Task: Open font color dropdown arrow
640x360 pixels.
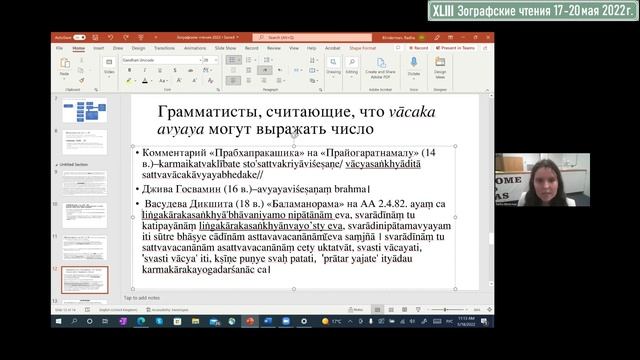Action: [x=151, y=81]
